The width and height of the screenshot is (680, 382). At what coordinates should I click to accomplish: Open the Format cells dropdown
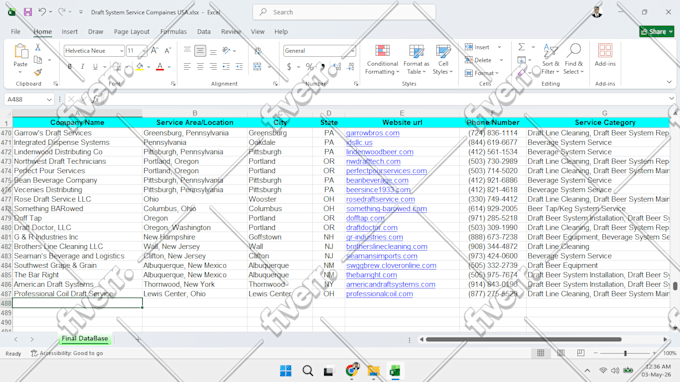(497, 73)
